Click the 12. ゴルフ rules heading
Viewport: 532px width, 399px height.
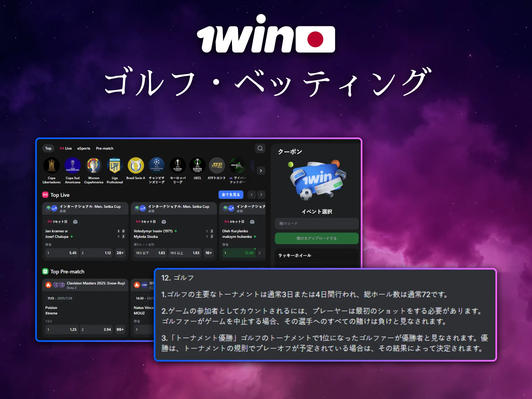tap(178, 278)
